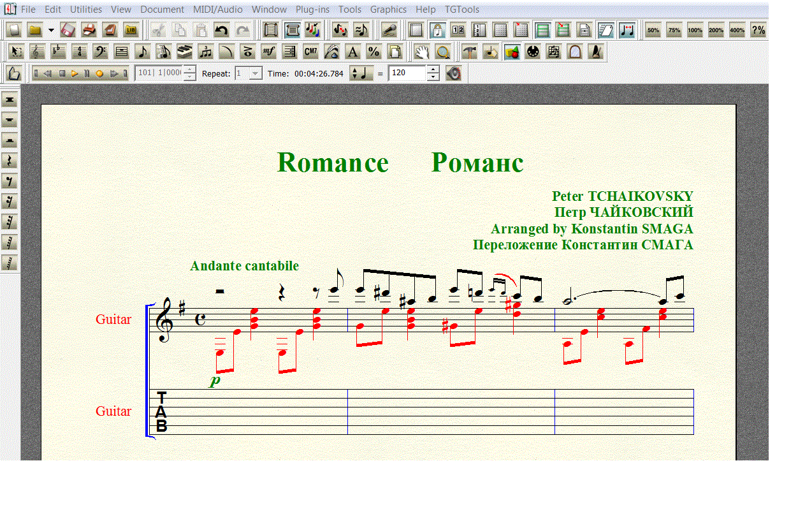This screenshot has height=521, width=812.
Task: Select the Repeat barline tool
Action: [x=289, y=52]
